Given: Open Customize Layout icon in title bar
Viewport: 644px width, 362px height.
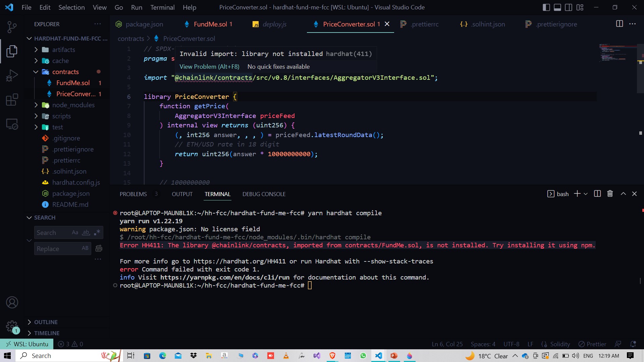Looking at the screenshot, I should click(x=580, y=7).
